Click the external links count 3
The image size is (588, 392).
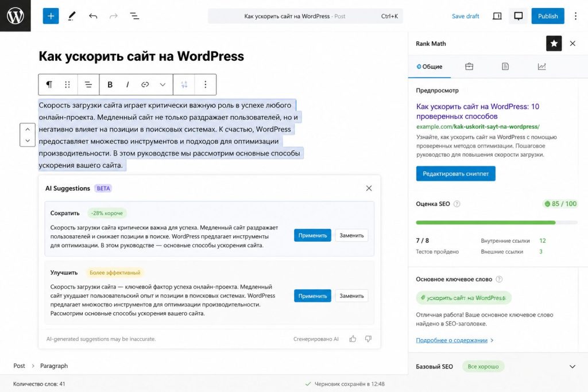(541, 252)
